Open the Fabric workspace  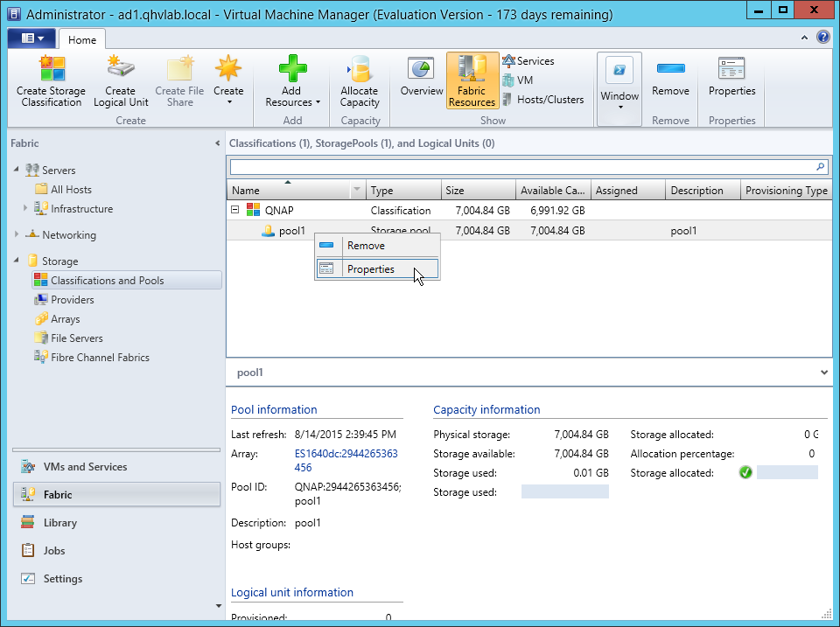pyautogui.click(x=116, y=494)
